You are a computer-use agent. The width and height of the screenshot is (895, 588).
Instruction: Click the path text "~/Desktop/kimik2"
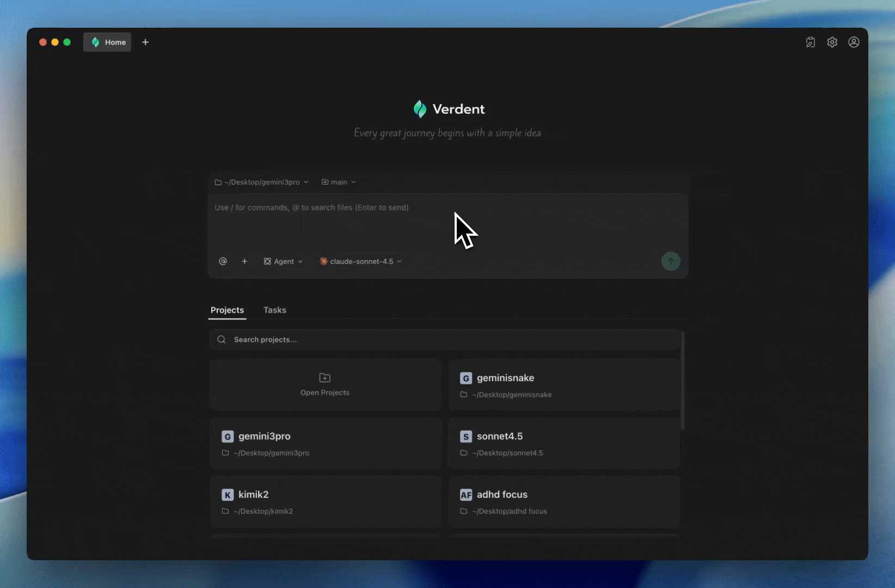coord(263,511)
